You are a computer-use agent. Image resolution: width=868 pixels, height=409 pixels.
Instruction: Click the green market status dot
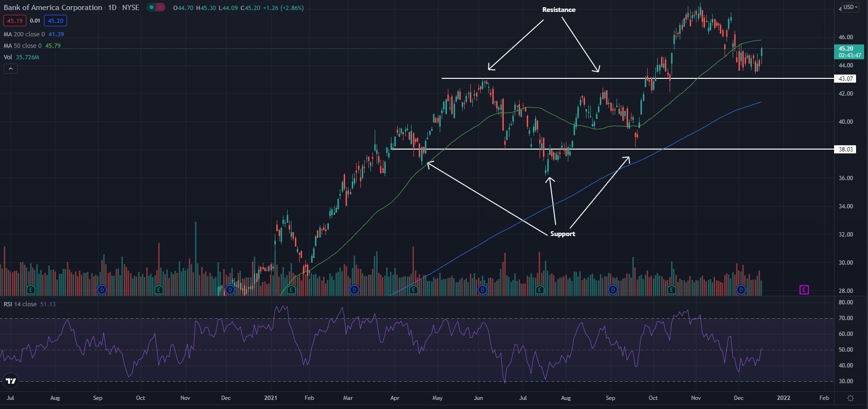(x=151, y=8)
